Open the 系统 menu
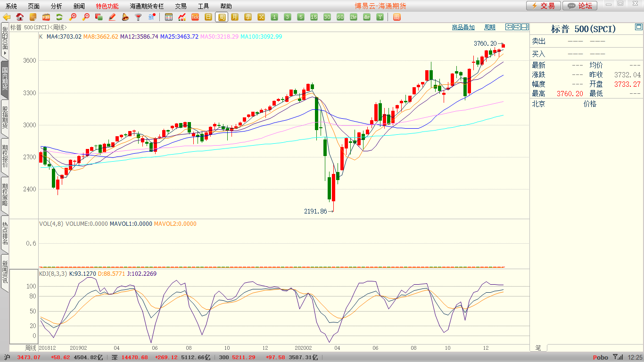 tap(11, 6)
